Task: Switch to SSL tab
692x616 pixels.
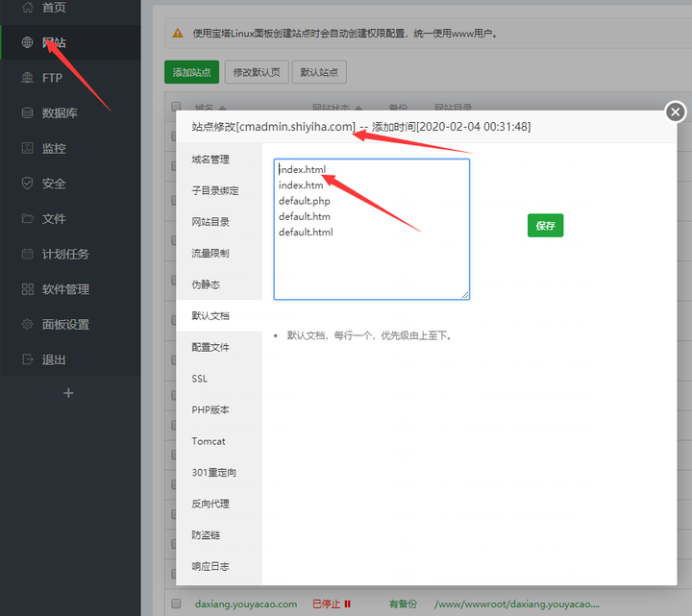Action: pyautogui.click(x=219, y=379)
